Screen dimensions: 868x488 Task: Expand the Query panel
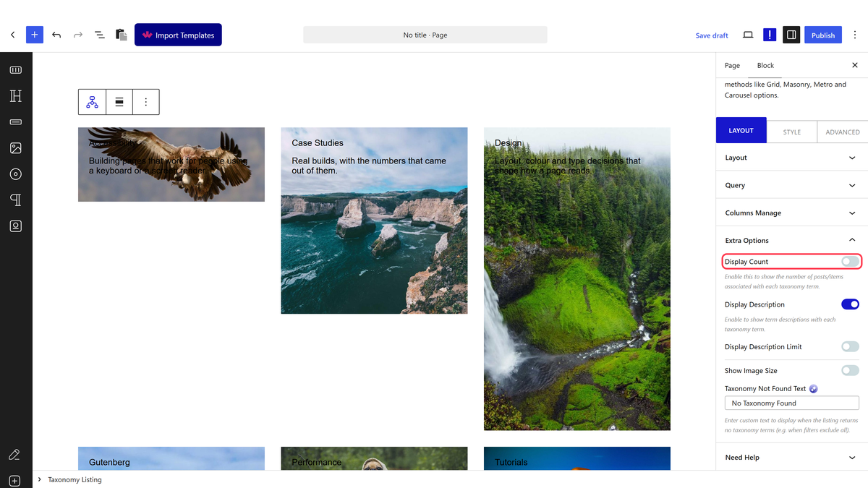point(792,185)
